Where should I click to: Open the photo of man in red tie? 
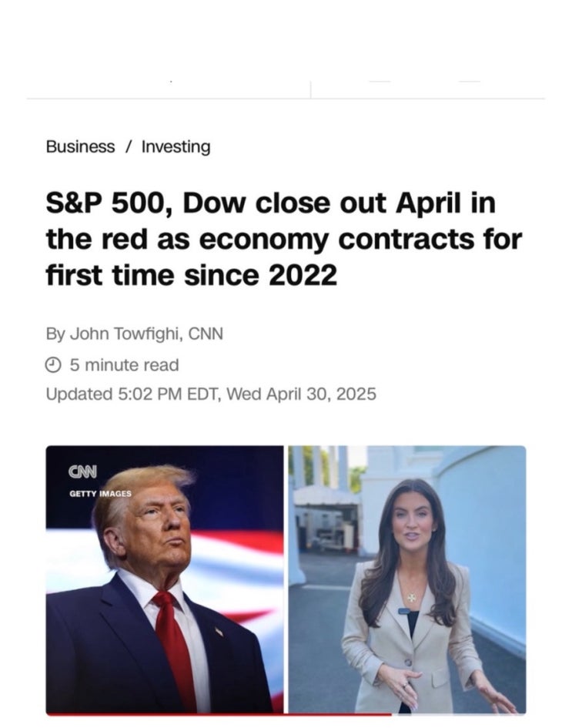tap(165, 579)
